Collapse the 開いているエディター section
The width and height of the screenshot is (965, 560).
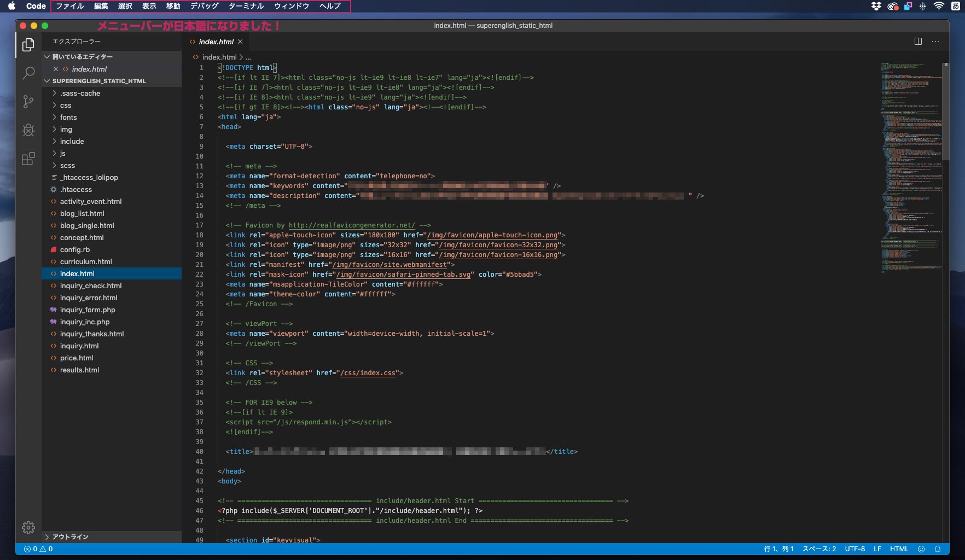pyautogui.click(x=82, y=57)
